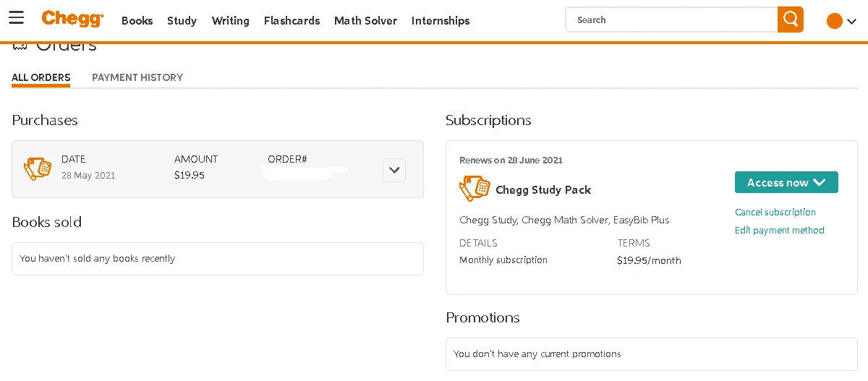Open the Internships menu

pos(441,21)
